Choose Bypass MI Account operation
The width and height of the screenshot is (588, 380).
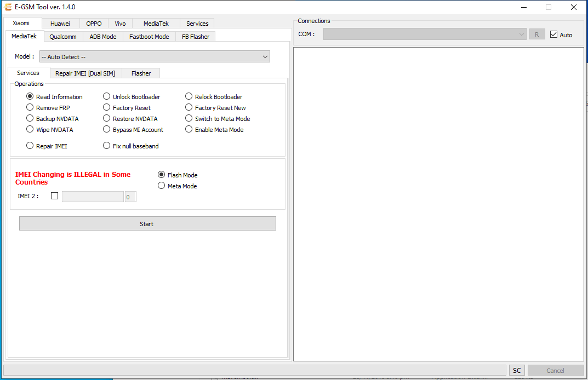(106, 129)
